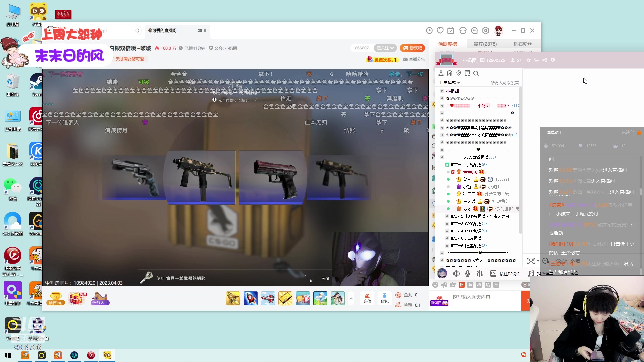644x362 pixels.
Task: Switch to the 钻石粉丝 tab
Action: click(x=523, y=44)
